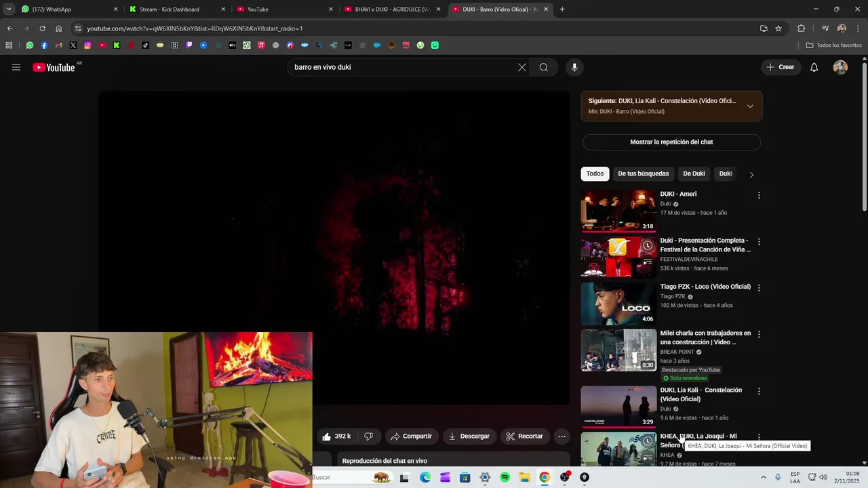Viewport: 868px width, 488px height.
Task: Open Microsoft Edge from the taskbar
Action: 425,477
